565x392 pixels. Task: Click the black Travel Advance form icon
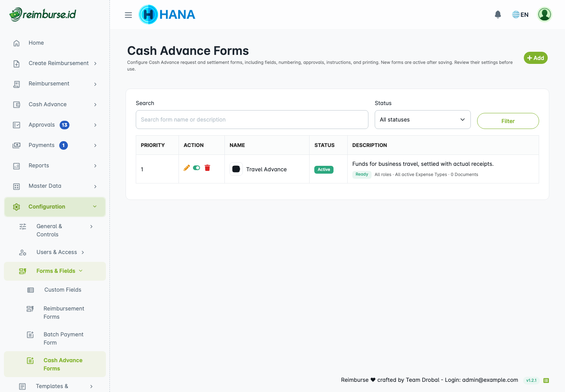click(236, 169)
